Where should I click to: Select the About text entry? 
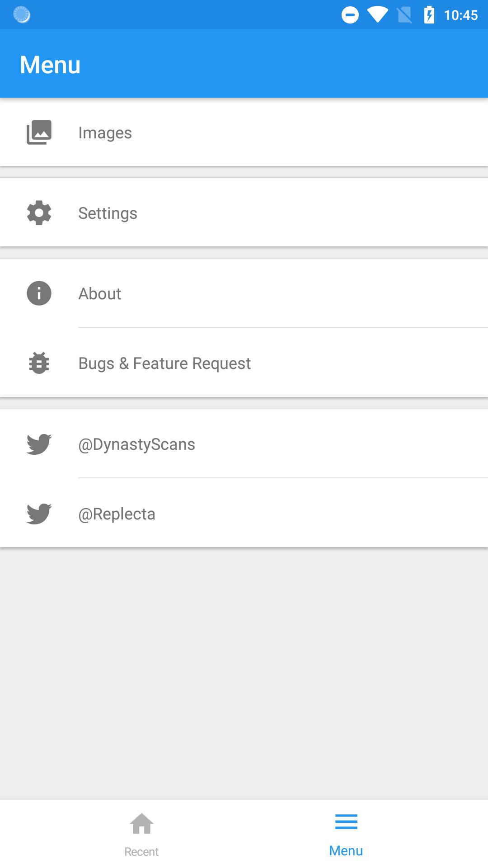(x=100, y=294)
